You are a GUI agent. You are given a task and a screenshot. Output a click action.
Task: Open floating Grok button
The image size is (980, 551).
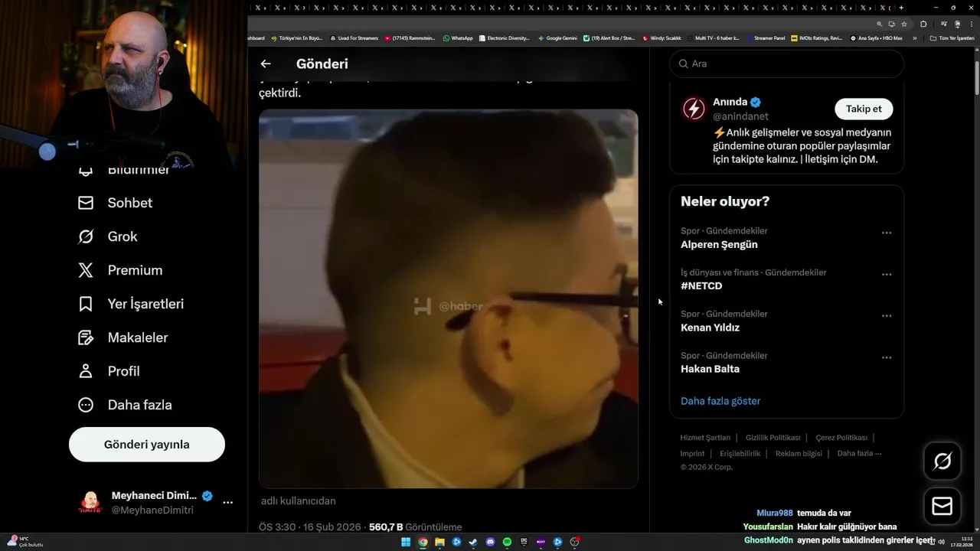(x=942, y=461)
